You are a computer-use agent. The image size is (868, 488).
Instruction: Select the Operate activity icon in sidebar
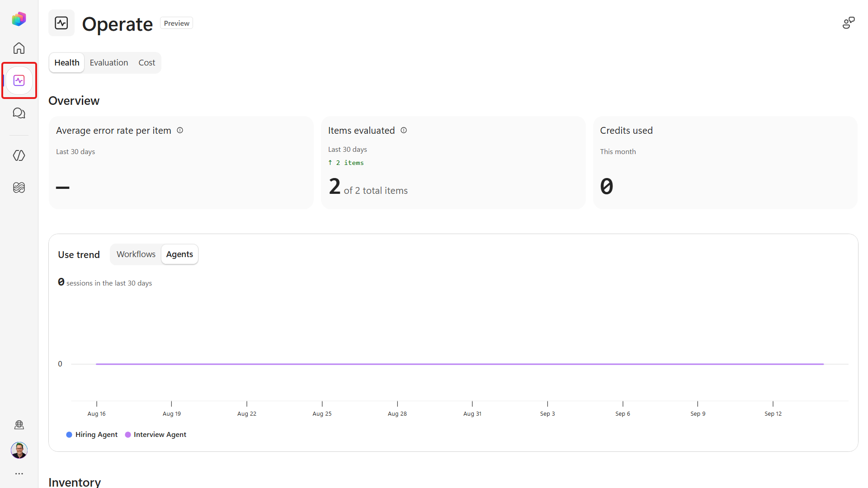click(x=19, y=80)
